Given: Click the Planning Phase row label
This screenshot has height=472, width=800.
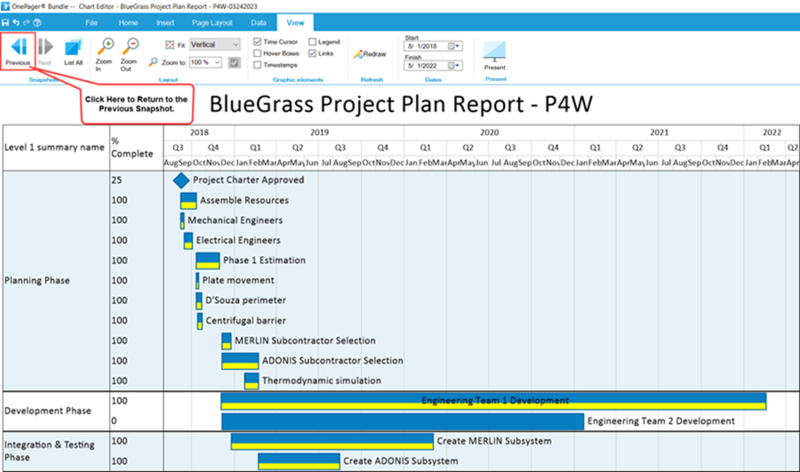Looking at the screenshot, I should (x=37, y=281).
